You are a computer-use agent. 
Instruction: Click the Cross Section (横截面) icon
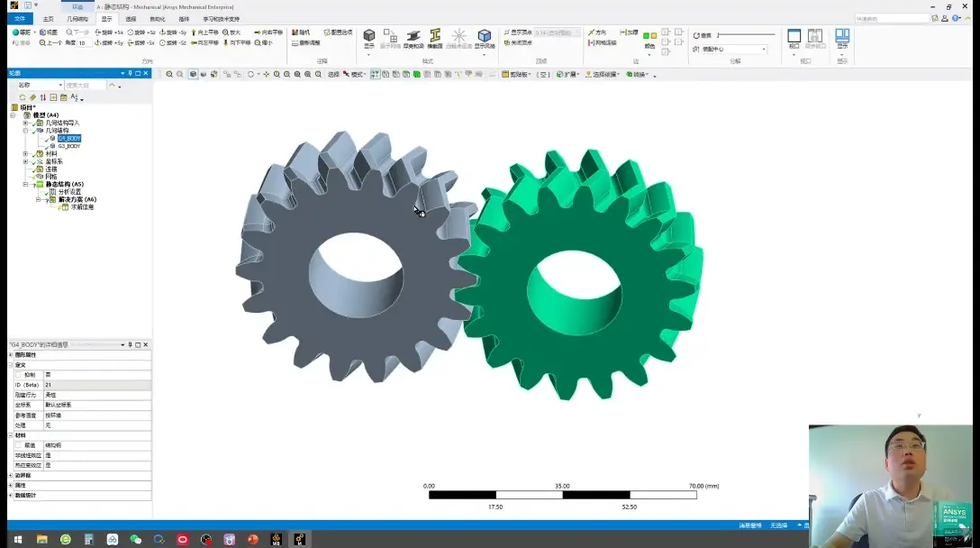click(435, 38)
